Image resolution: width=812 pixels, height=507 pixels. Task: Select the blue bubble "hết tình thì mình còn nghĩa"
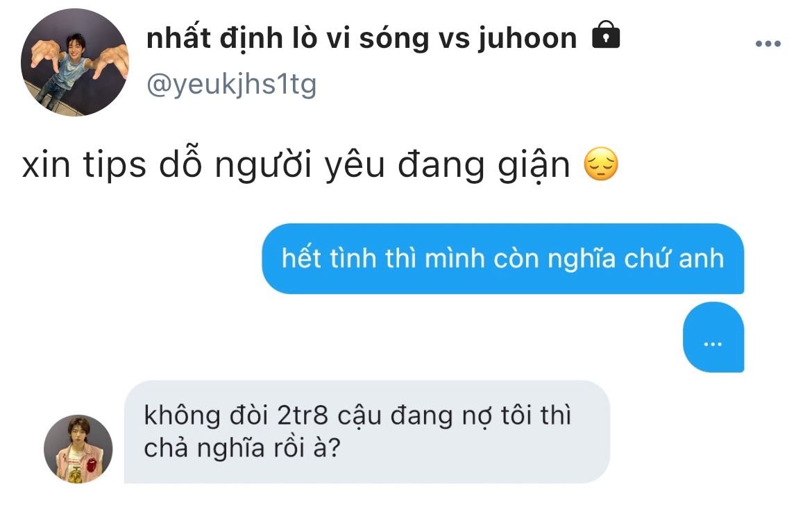pyautogui.click(x=503, y=259)
